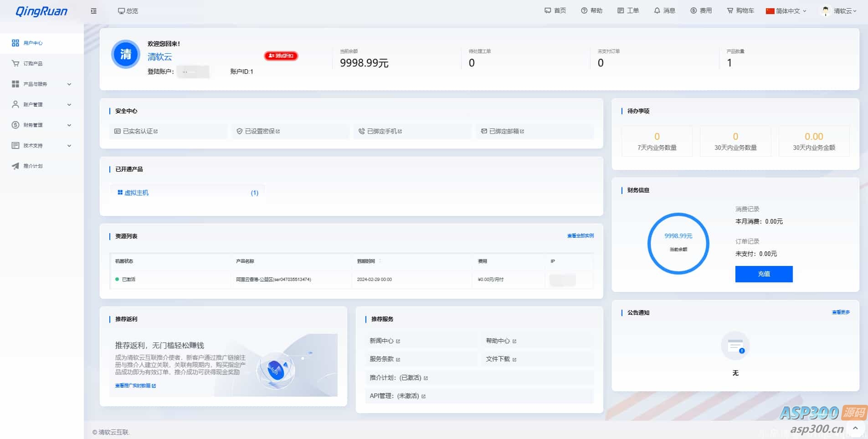Click the 7天内业务数量 to-do card
This screenshot has width=868, height=439.
click(657, 141)
